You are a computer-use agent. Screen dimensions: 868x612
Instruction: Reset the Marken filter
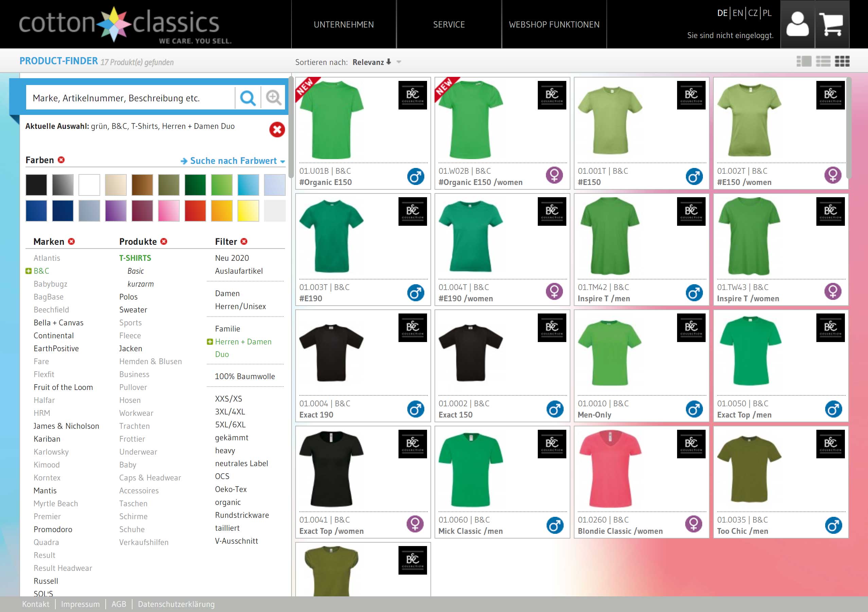click(71, 241)
